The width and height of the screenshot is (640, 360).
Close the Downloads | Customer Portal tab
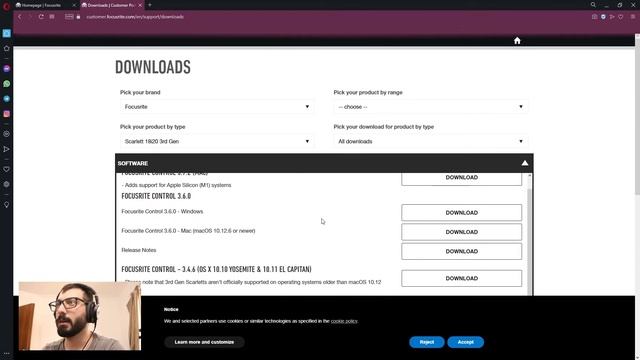click(x=140, y=5)
